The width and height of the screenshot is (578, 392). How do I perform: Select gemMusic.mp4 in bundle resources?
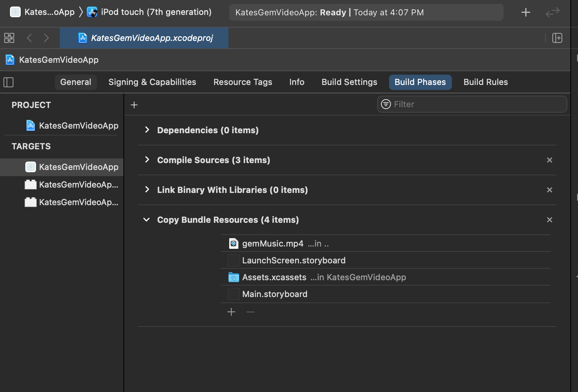273,243
